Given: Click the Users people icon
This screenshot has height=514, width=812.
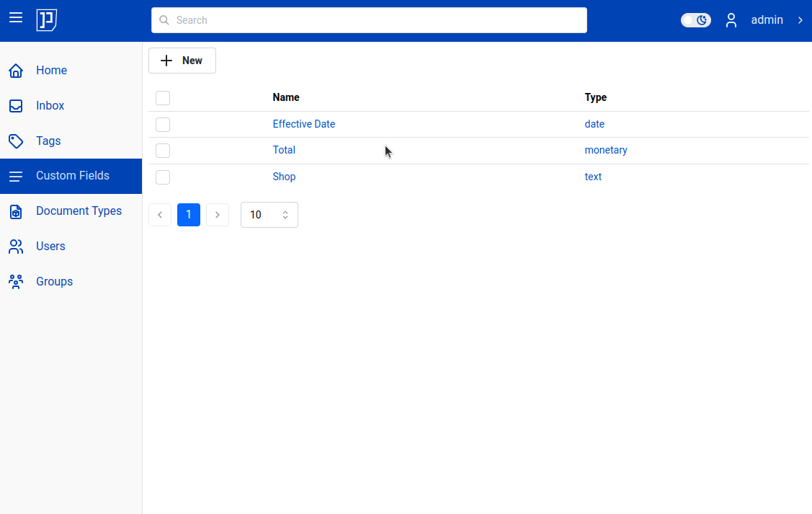Looking at the screenshot, I should 16,247.
